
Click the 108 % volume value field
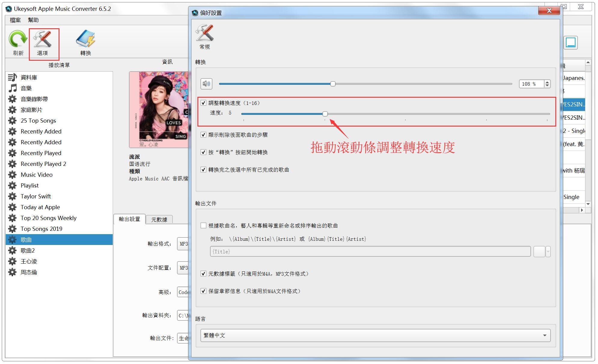[x=531, y=84]
